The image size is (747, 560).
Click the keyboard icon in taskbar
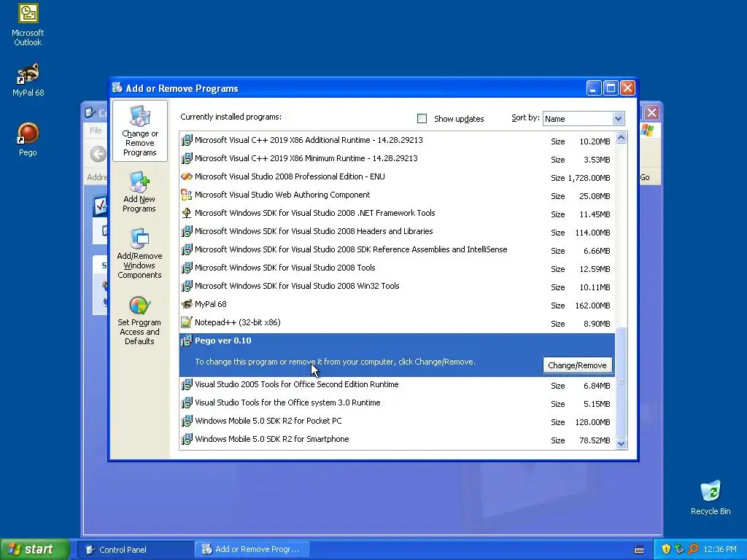coord(639,550)
